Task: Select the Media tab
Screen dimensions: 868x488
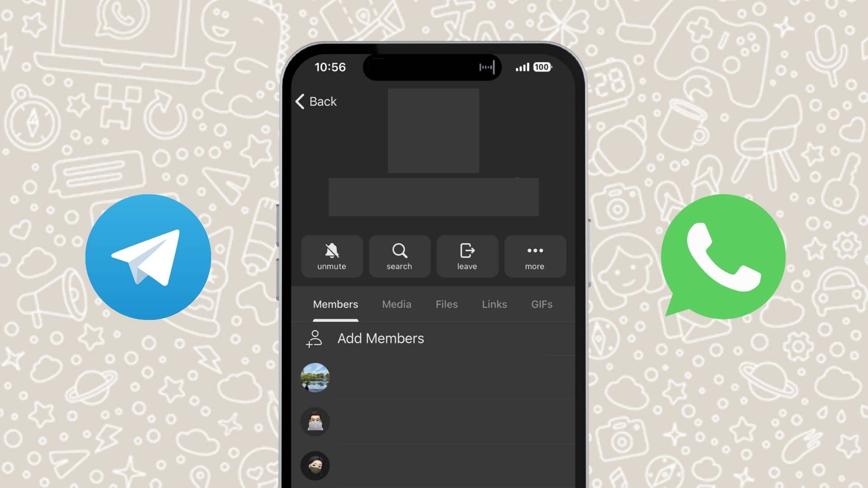Action: pos(396,304)
